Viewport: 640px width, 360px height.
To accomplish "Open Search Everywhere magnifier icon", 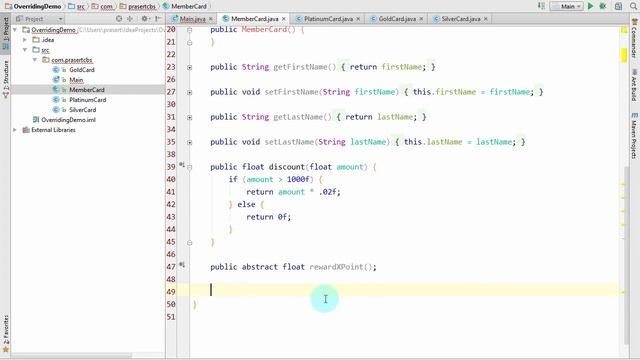I will coord(633,6).
